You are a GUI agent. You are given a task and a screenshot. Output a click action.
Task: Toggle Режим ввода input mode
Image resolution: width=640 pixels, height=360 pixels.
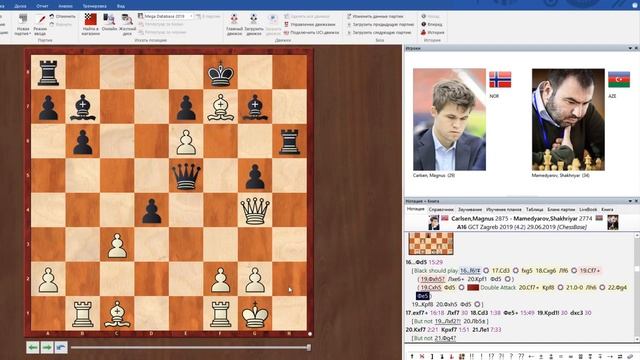(x=40, y=24)
